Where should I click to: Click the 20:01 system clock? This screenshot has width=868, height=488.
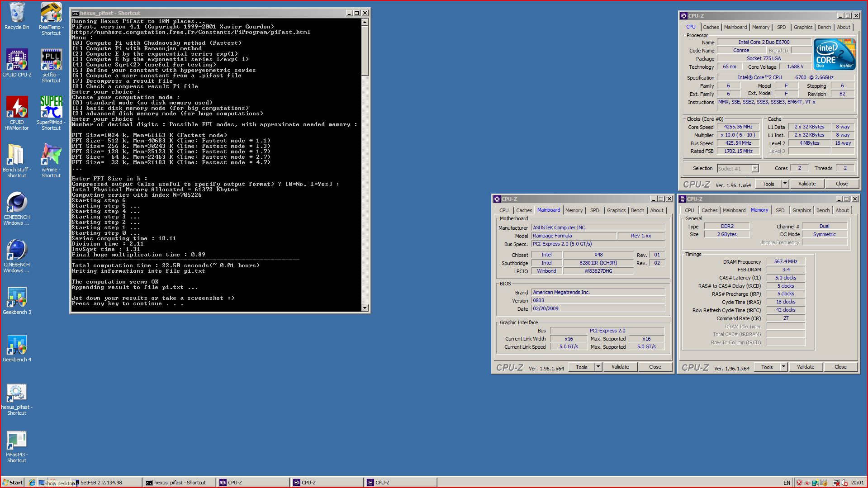(x=857, y=483)
